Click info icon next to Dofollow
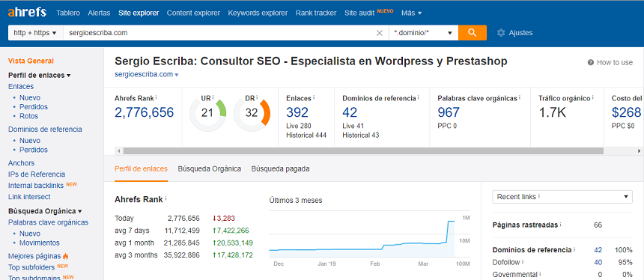This screenshot has width=644, height=280. coord(523,261)
